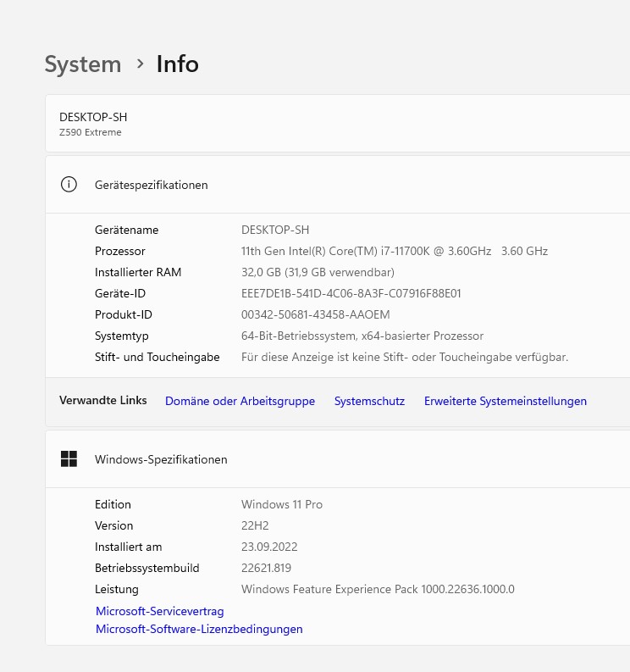Click the Windows logo icon beside Windows-Spezifikationen
The image size is (630, 672).
click(69, 459)
